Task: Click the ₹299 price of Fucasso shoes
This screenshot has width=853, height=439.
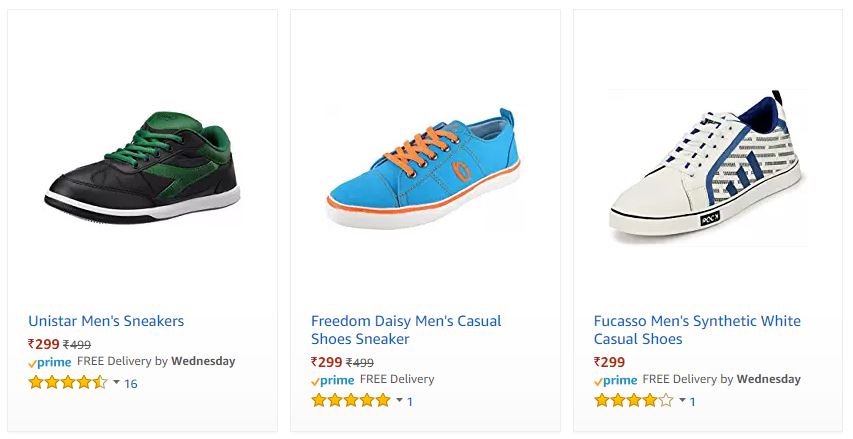Action: point(609,362)
